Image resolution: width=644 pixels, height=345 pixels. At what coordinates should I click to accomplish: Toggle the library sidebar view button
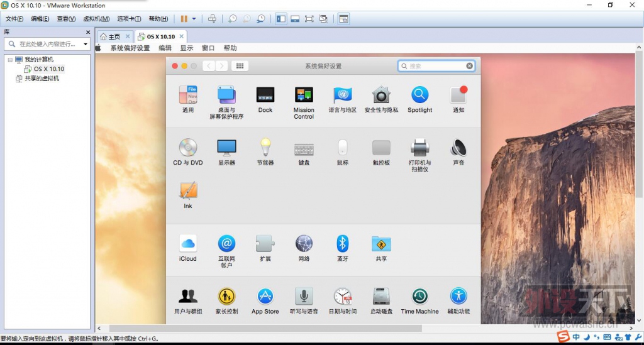[281, 19]
